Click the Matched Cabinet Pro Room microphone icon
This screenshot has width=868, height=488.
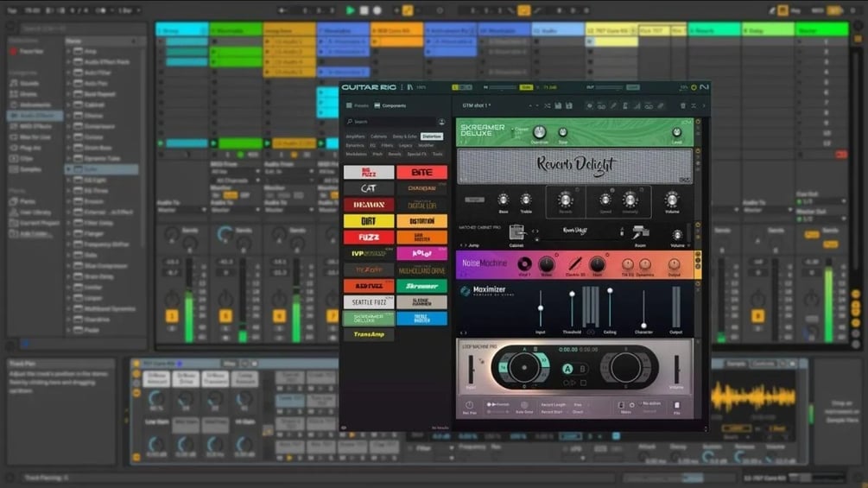tap(641, 232)
